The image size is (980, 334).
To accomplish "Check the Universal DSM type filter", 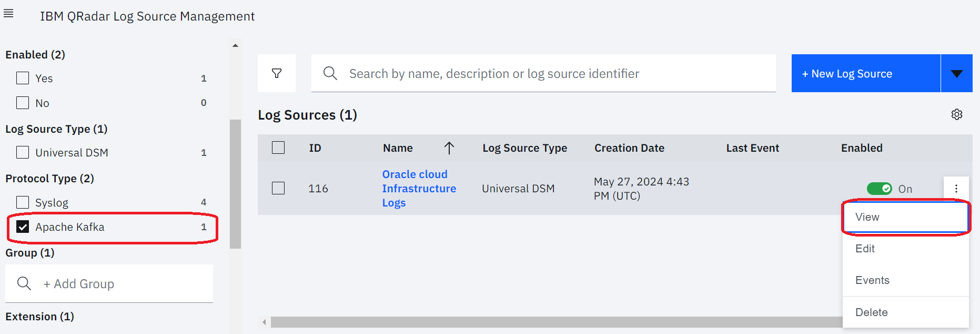I will 23,153.
